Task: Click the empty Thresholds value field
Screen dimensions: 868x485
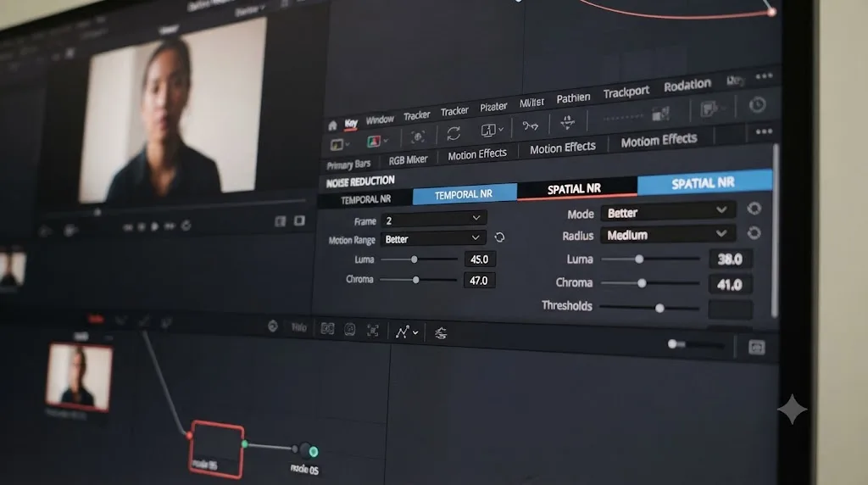Action: (x=730, y=309)
